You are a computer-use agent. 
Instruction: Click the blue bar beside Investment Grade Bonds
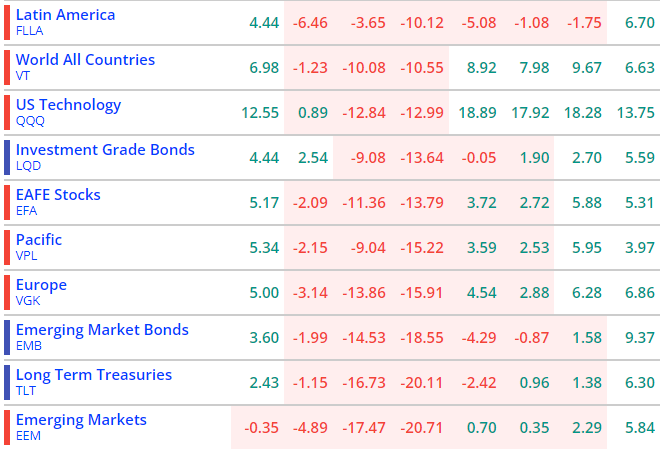(8, 157)
